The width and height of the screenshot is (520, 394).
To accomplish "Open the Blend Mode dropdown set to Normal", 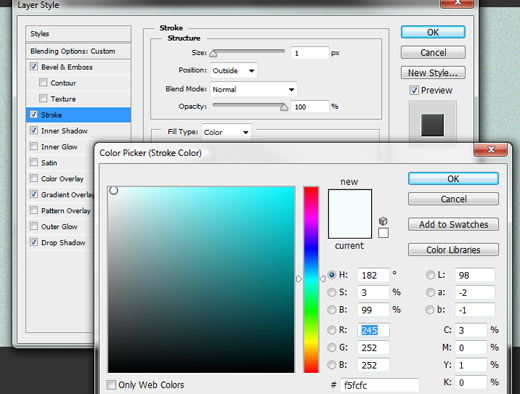I will pyautogui.click(x=254, y=89).
